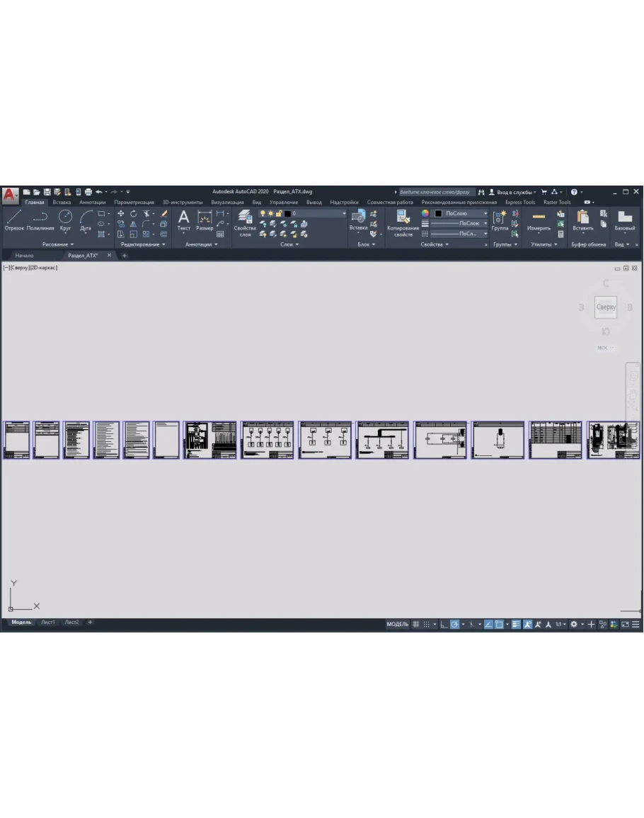
Task: Toggle polar tracking in status bar
Action: coord(455,624)
